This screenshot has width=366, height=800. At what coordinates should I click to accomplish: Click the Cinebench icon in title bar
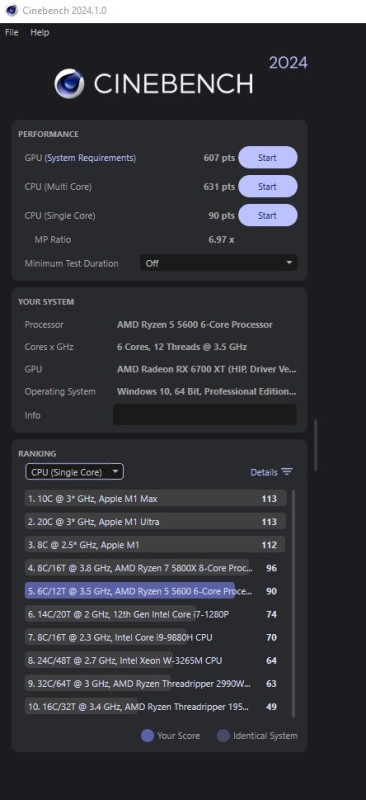(11, 10)
